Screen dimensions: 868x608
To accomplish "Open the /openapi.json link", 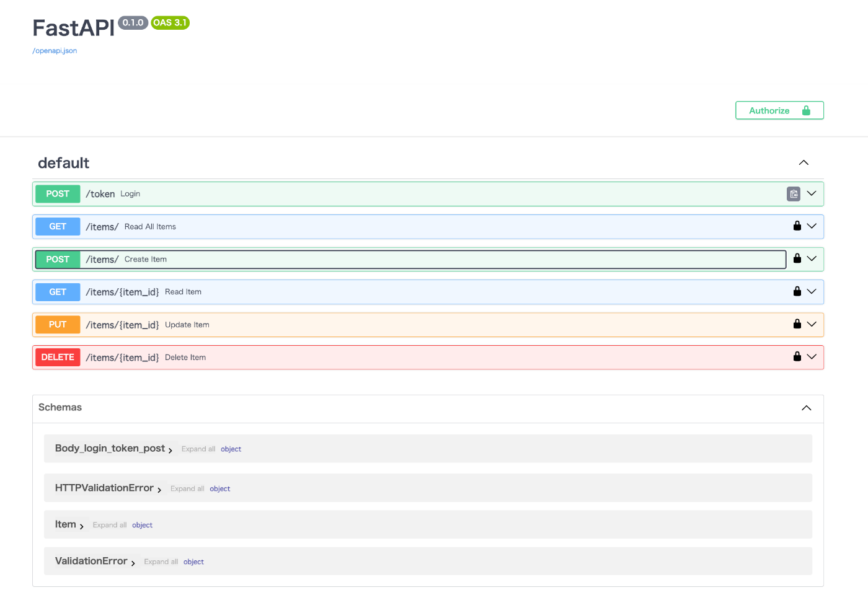I will [x=55, y=50].
